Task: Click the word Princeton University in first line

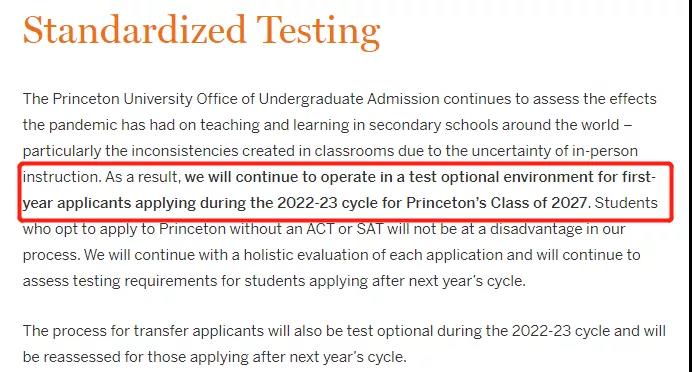Action: 123,99
